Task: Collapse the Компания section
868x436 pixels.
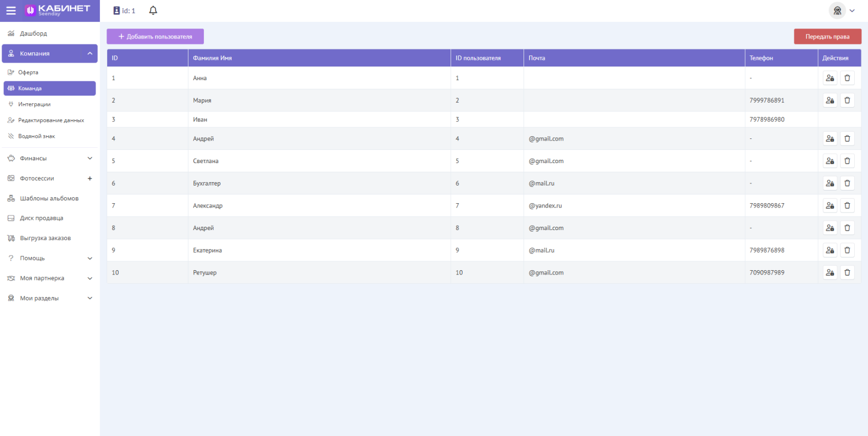Action: [90, 53]
